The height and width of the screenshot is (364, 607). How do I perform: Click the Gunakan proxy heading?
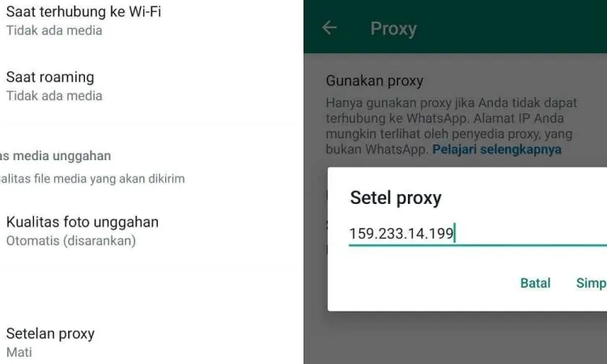375,80
